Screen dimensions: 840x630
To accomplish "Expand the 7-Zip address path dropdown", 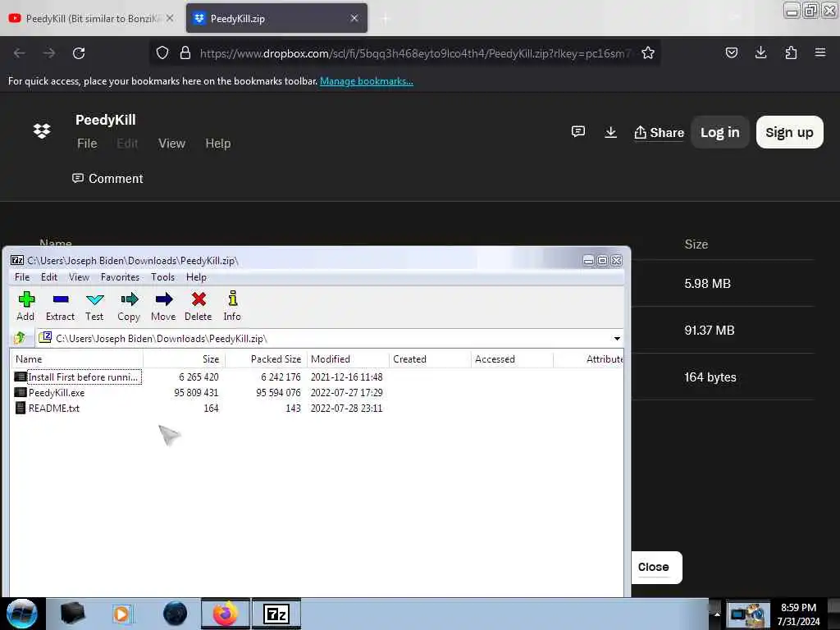I will (617, 339).
